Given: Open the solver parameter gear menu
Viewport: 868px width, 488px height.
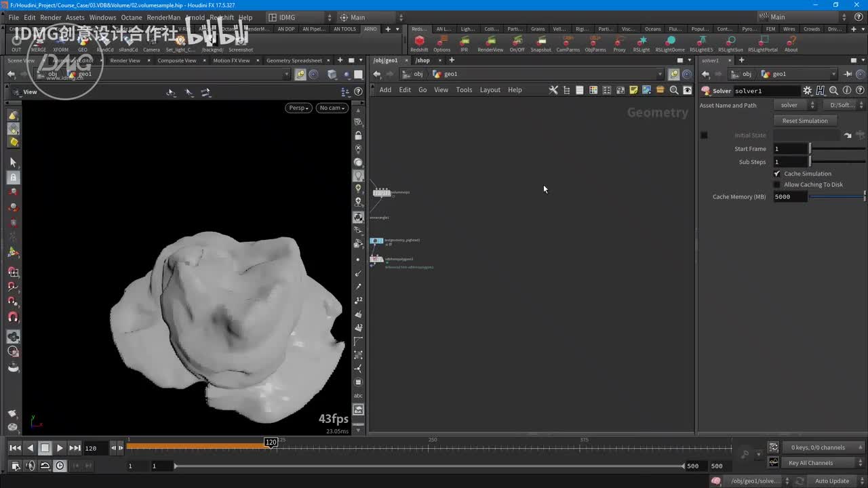Looking at the screenshot, I should 807,91.
